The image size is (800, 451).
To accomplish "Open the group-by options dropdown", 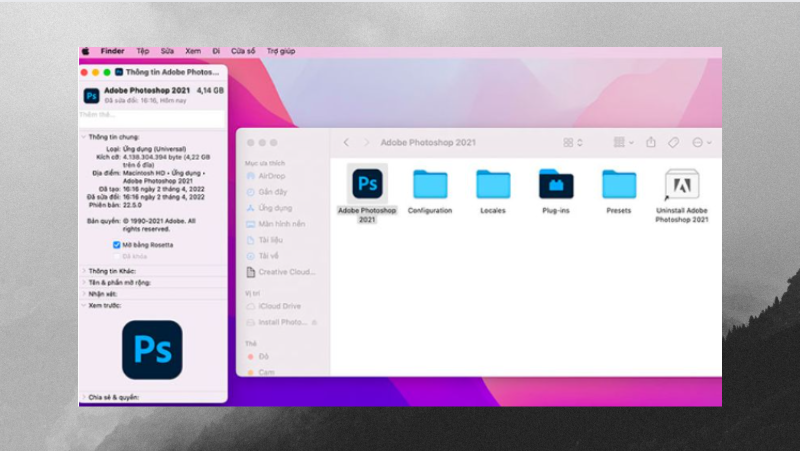I will coord(623,142).
